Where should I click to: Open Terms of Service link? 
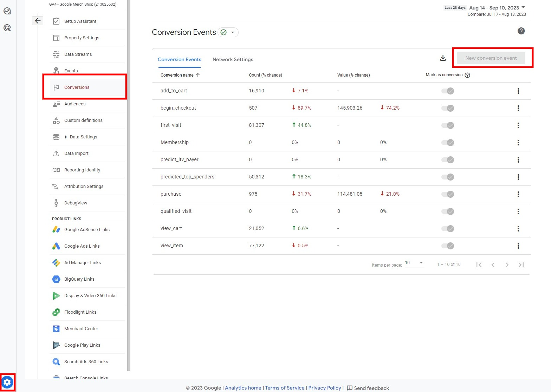coord(285,388)
